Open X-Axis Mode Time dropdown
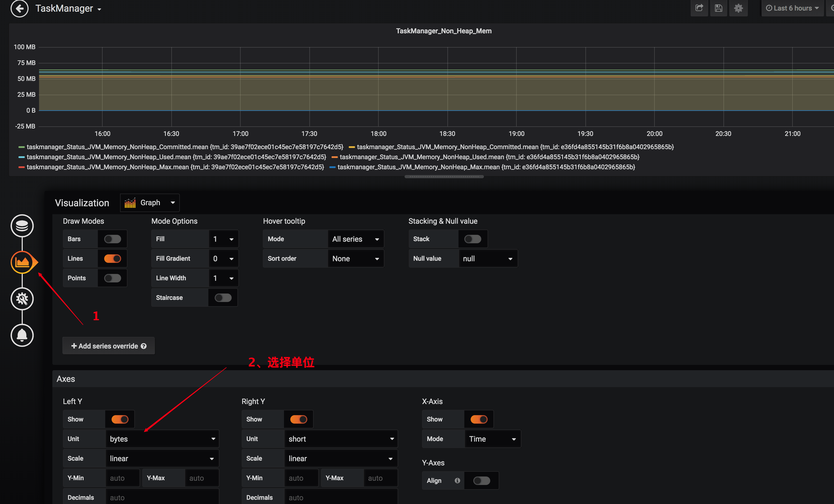Image resolution: width=834 pixels, height=504 pixels. tap(493, 439)
